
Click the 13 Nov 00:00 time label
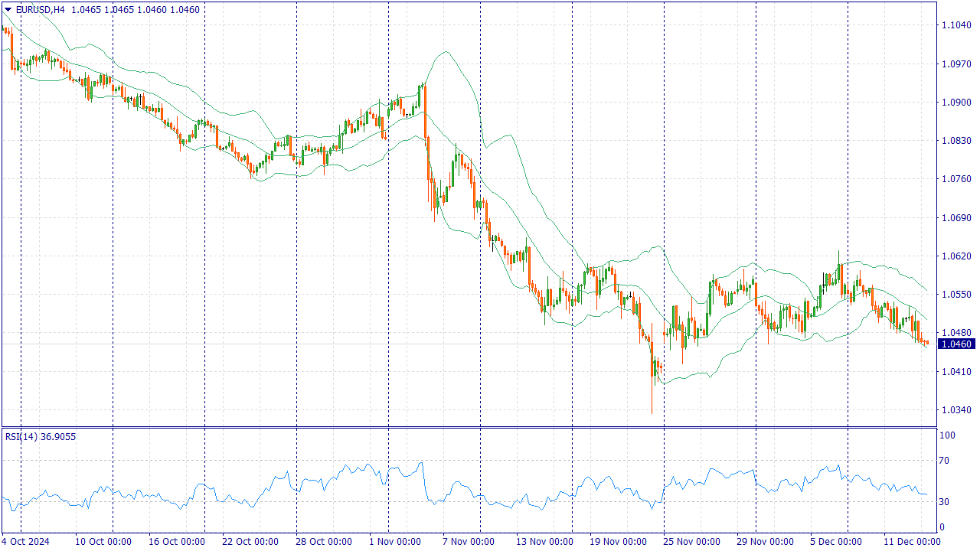(544, 542)
